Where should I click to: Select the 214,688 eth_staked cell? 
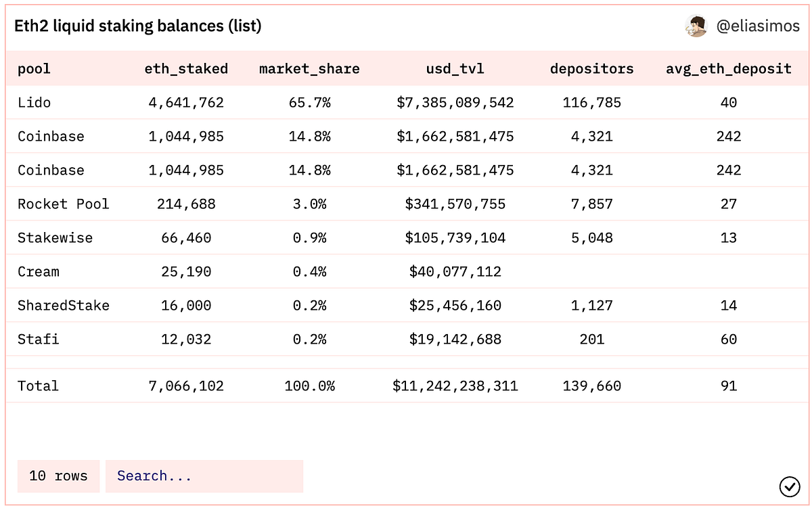186,204
